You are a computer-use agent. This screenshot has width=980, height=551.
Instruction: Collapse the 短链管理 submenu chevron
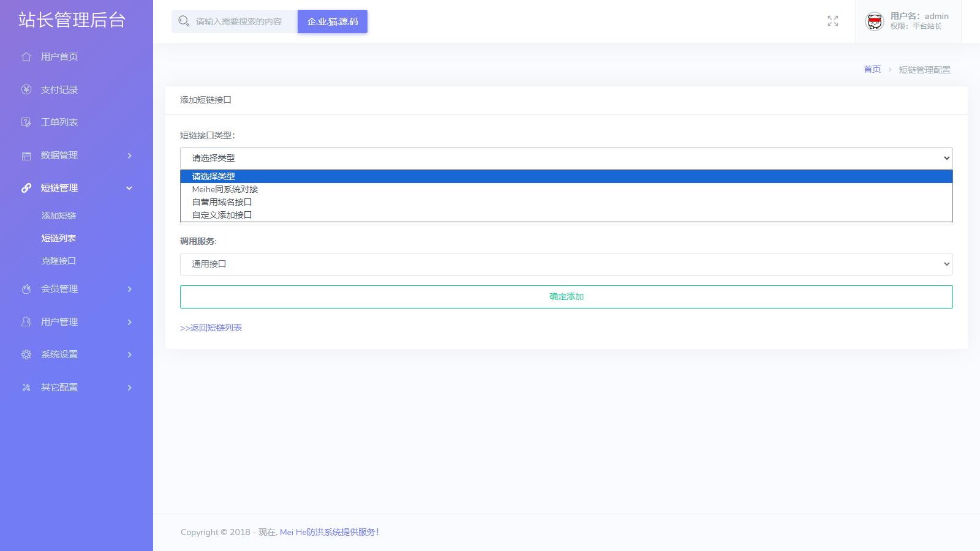coord(129,188)
